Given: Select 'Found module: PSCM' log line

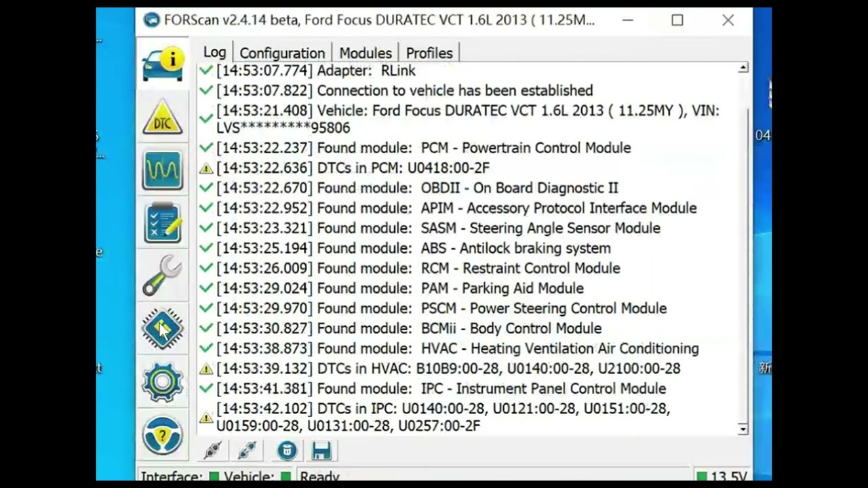Looking at the screenshot, I should point(441,308).
